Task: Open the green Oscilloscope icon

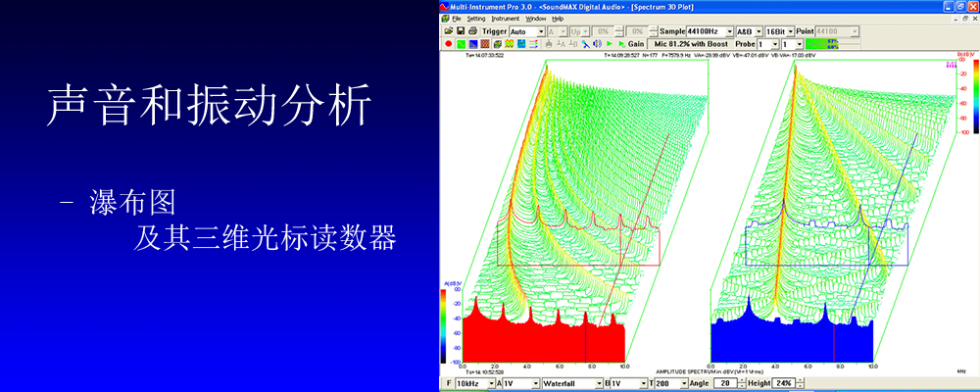Action: 461,44
